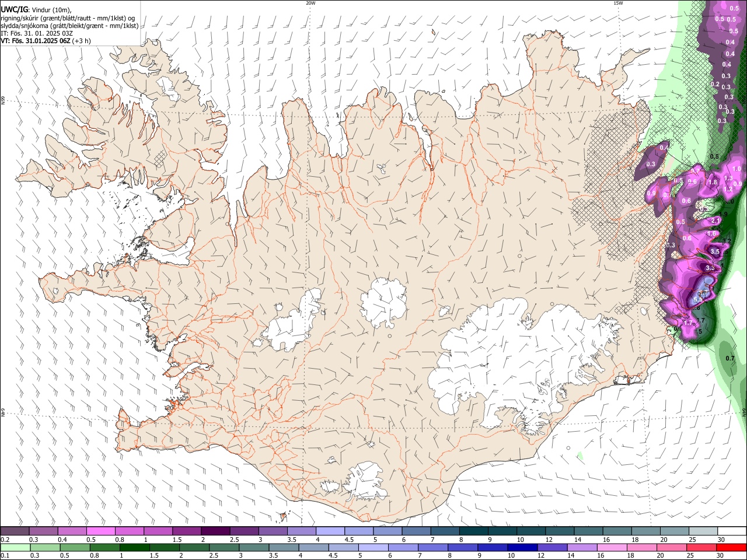Viewport: 747px width, 560px height.
Task: Click the light lavender 4–4.5 snow legend swatch
Action: 330,531
